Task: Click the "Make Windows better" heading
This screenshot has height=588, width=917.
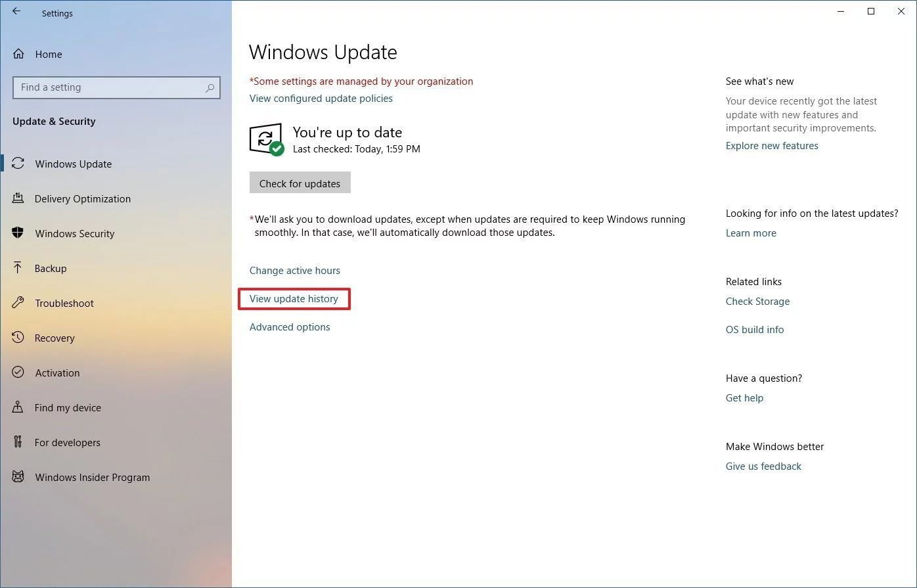Action: [774, 447]
